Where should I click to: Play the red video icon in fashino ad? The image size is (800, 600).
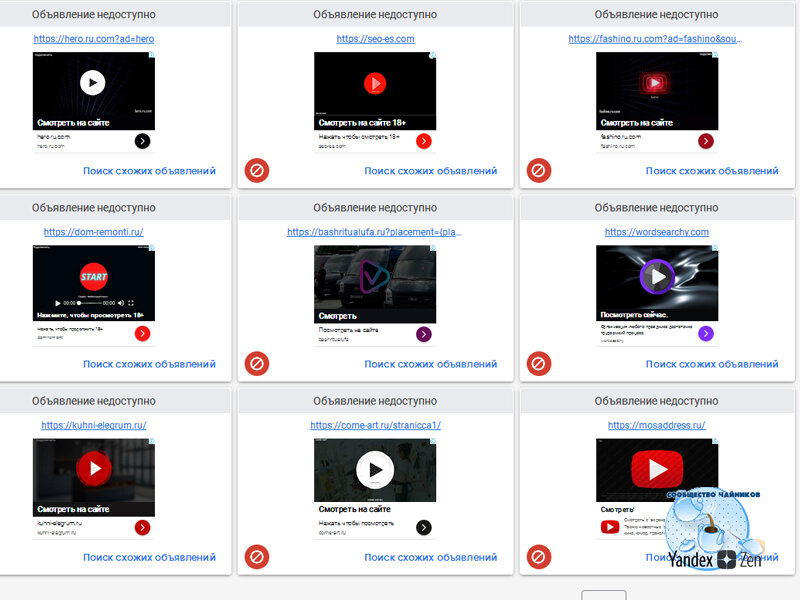pos(655,83)
